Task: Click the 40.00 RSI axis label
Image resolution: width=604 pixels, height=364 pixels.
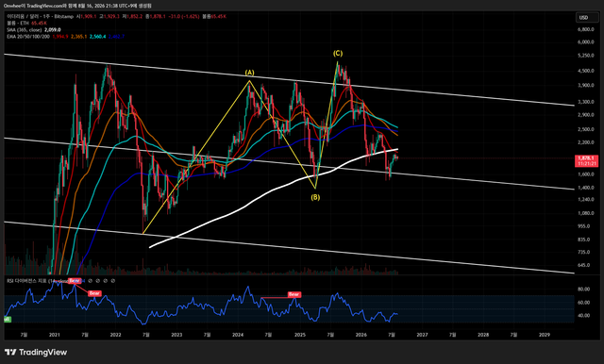Action: (584, 315)
